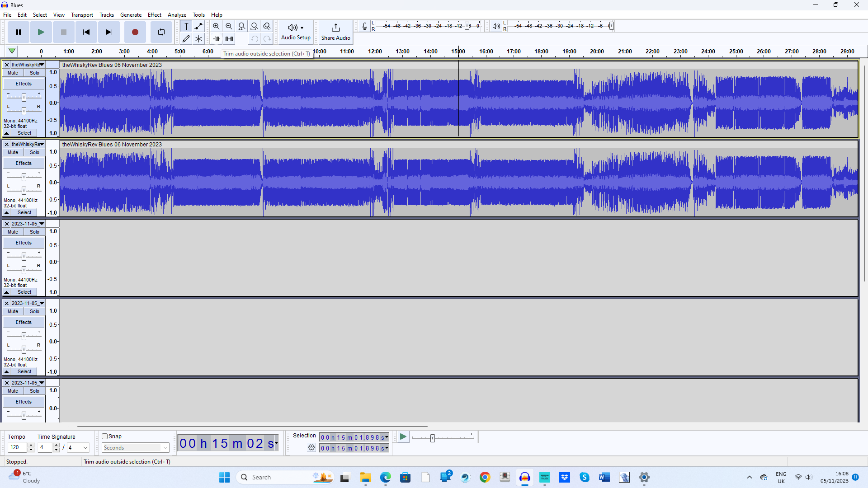Adjust the playback speed slider
Image resolution: width=868 pixels, height=488 pixels.
[433, 438]
